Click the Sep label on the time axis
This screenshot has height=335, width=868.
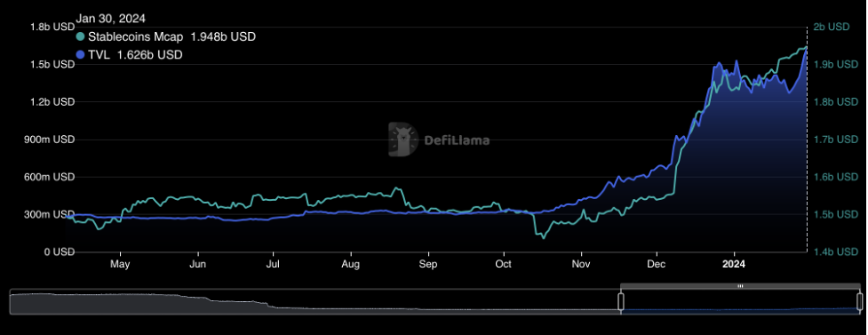click(x=428, y=264)
